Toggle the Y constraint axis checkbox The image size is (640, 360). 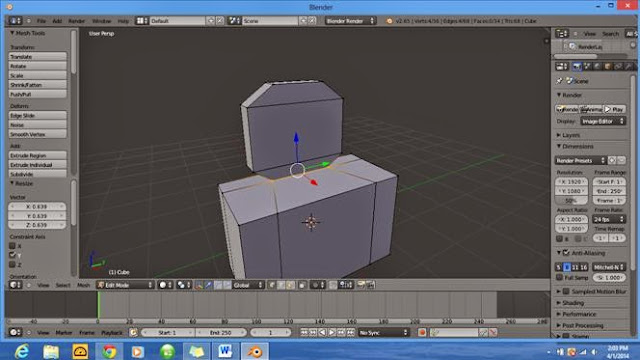pyautogui.click(x=12, y=255)
